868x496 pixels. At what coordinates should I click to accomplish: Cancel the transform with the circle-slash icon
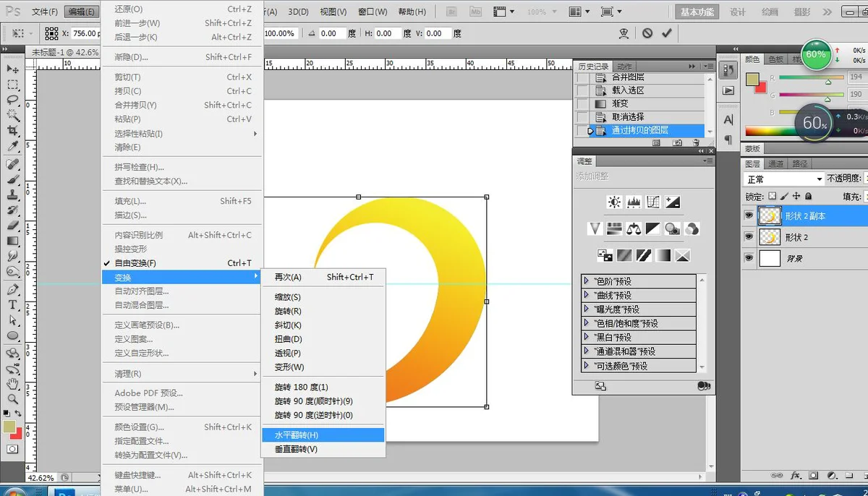click(647, 33)
